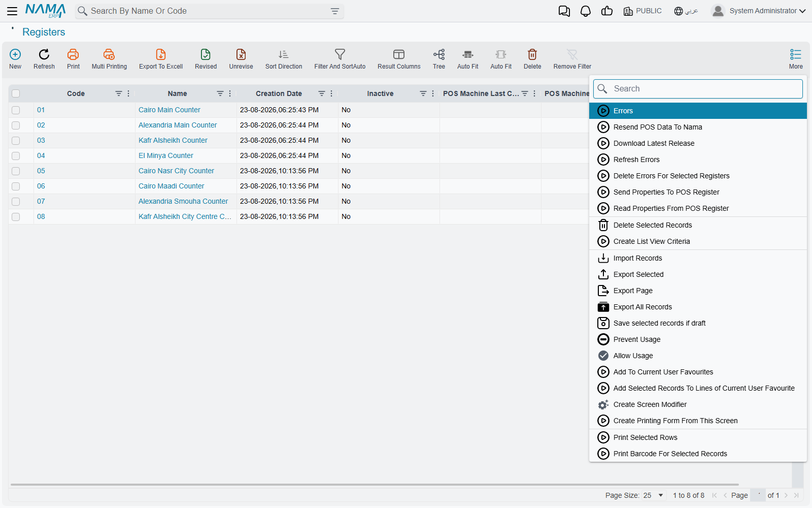Check the row 08 Kafr Alsheikh City Centre checkbox
The image size is (812, 508).
coord(16,217)
